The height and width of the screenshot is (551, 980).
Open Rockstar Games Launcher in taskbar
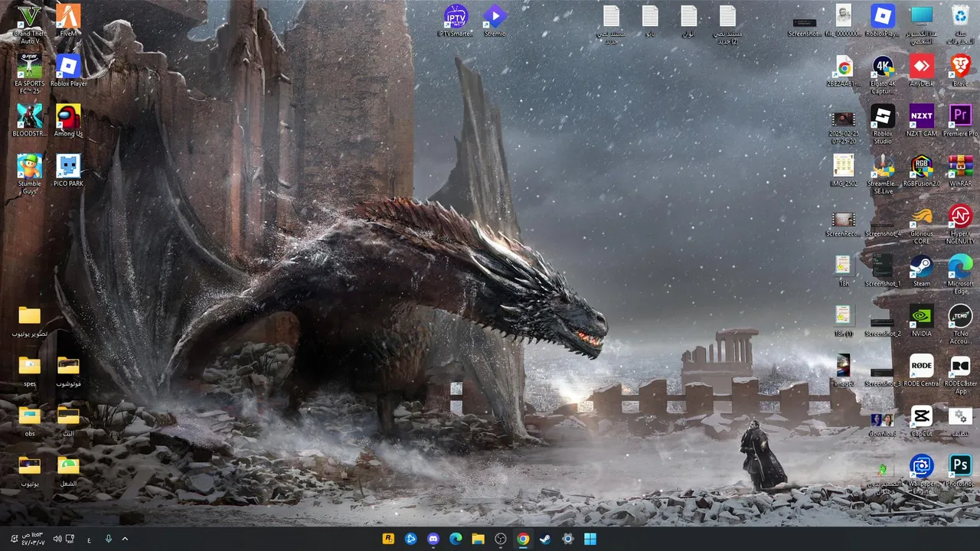click(x=389, y=539)
